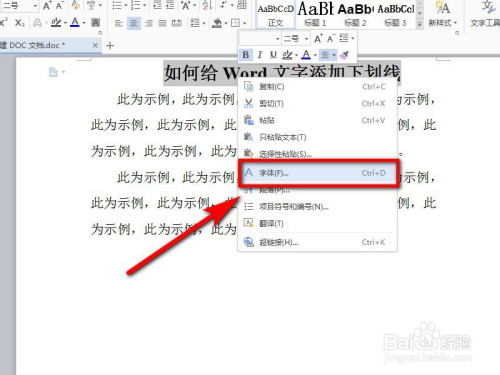Open mini toolbar 二号 size dropdown
This screenshot has width=500, height=375.
pyautogui.click(x=306, y=39)
